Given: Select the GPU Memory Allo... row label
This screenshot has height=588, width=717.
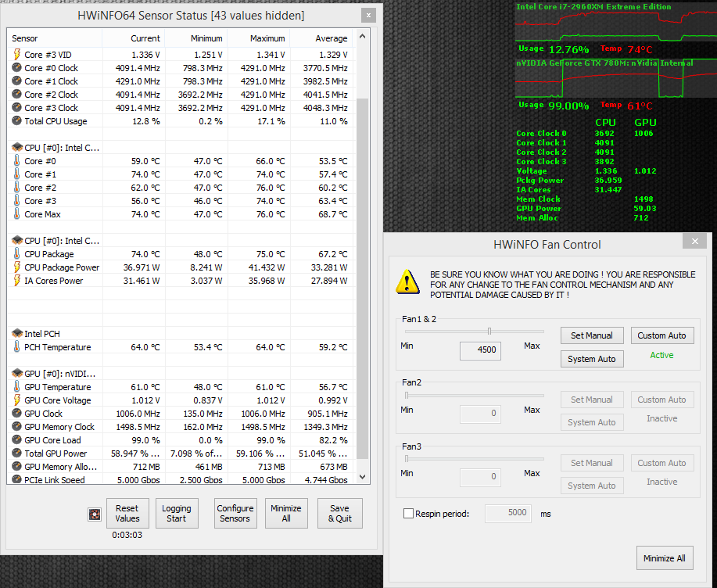Looking at the screenshot, I should pos(60,466).
